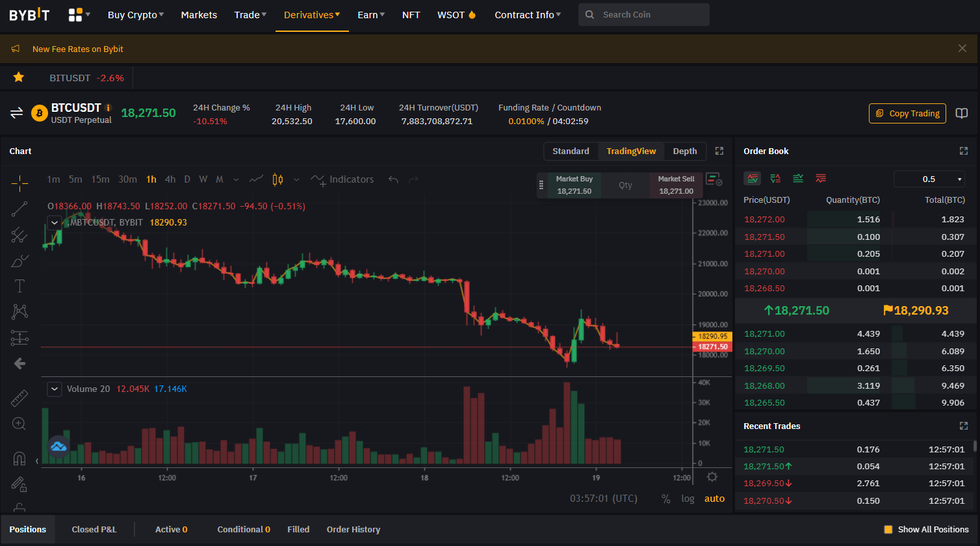Choose the pitchfork drawing tool
This screenshot has width=980, height=546.
pyautogui.click(x=19, y=235)
